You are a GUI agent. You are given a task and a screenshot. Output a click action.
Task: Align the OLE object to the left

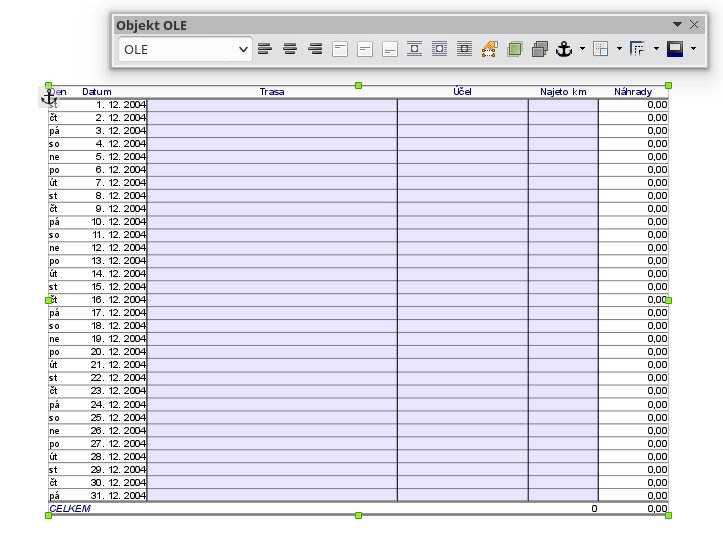coord(265,49)
